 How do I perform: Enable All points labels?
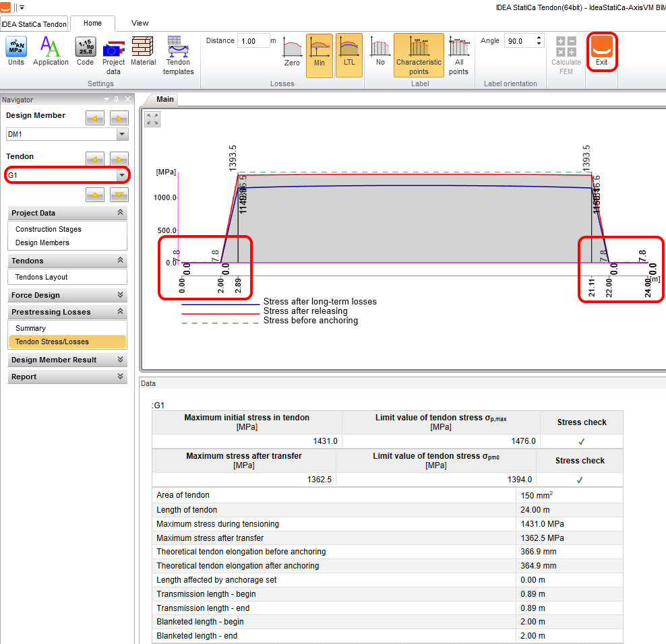(x=458, y=55)
